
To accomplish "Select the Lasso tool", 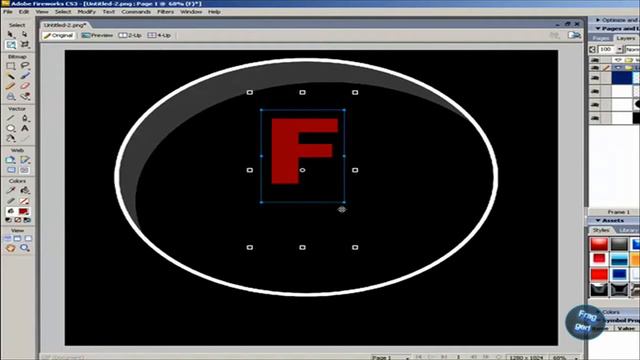I will pos(24,65).
